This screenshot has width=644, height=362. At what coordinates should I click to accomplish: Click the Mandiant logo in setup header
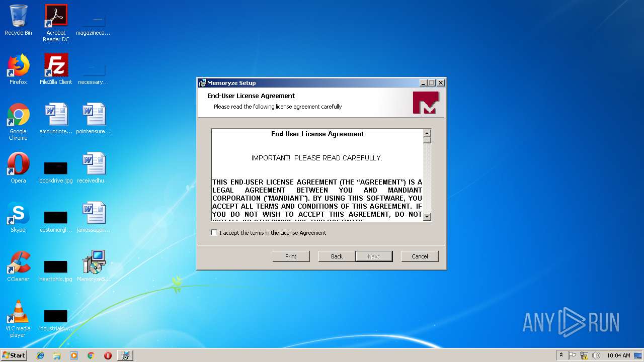coord(426,103)
